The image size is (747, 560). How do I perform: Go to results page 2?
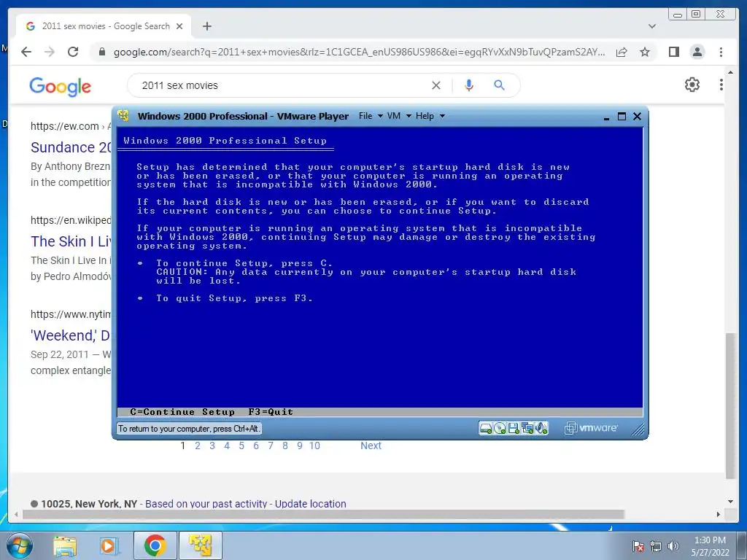pos(198,446)
